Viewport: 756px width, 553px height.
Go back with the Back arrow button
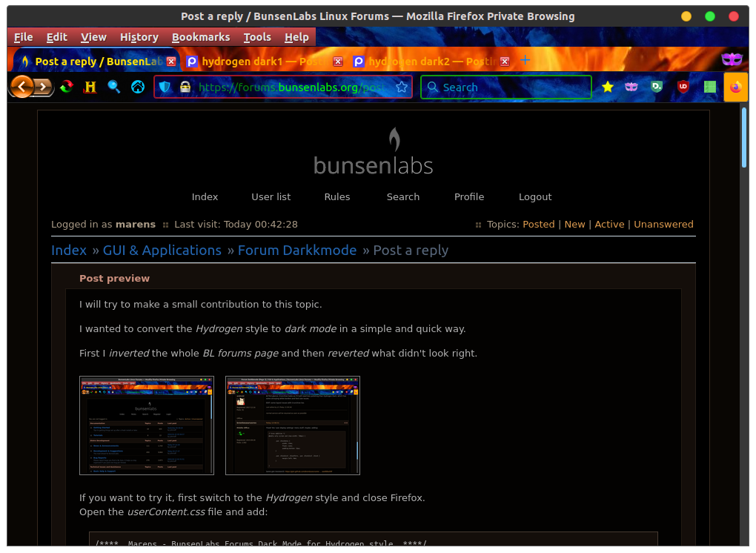tap(21, 87)
